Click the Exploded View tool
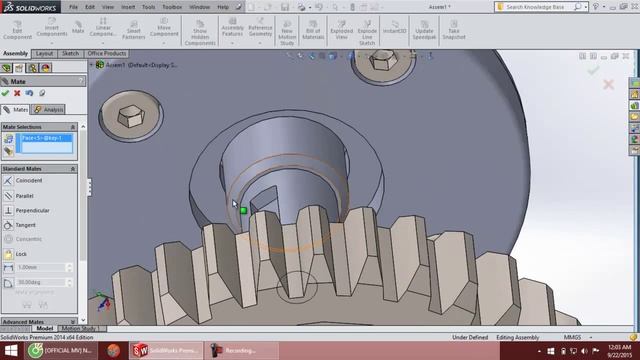 pos(341,30)
